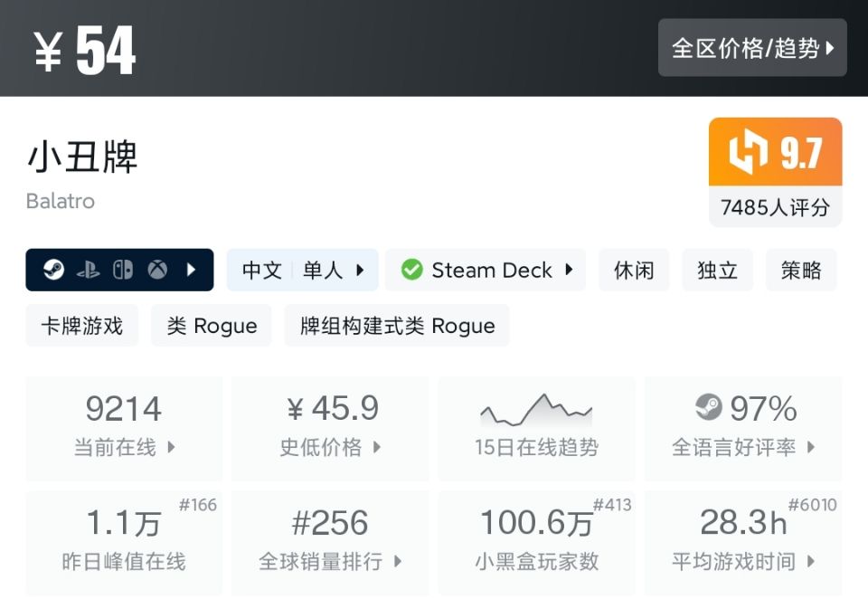Open the 类 Rogue tag
The image size is (868, 599).
click(212, 326)
